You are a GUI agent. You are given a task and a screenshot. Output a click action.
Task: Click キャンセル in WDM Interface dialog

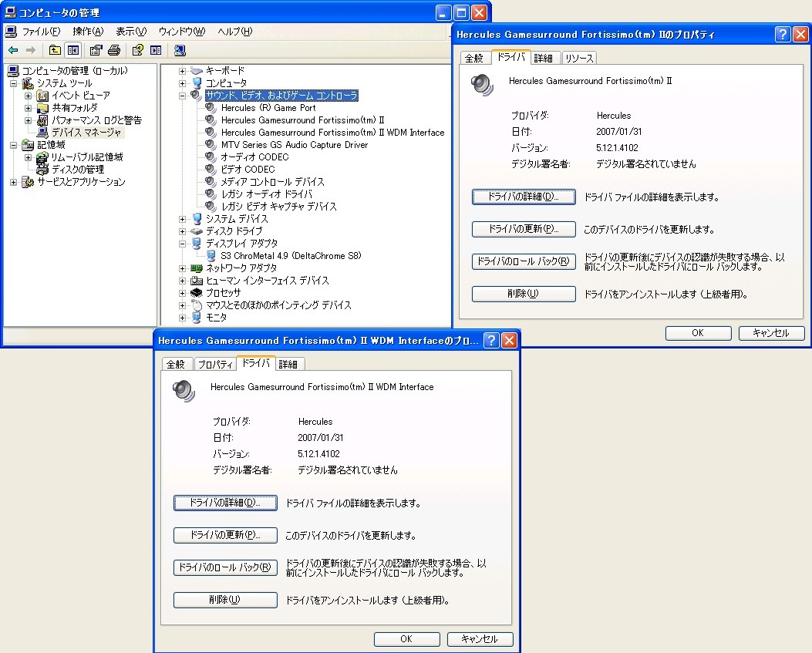click(x=480, y=639)
